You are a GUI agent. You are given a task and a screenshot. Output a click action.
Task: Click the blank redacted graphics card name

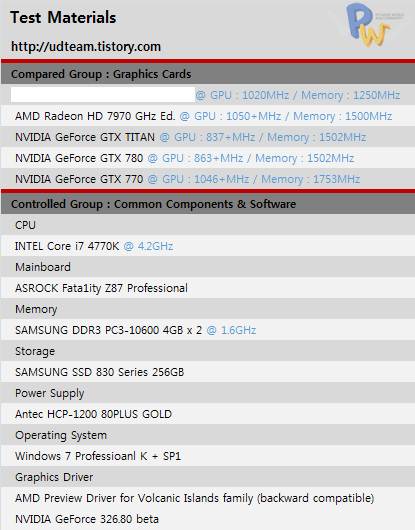[103, 95]
